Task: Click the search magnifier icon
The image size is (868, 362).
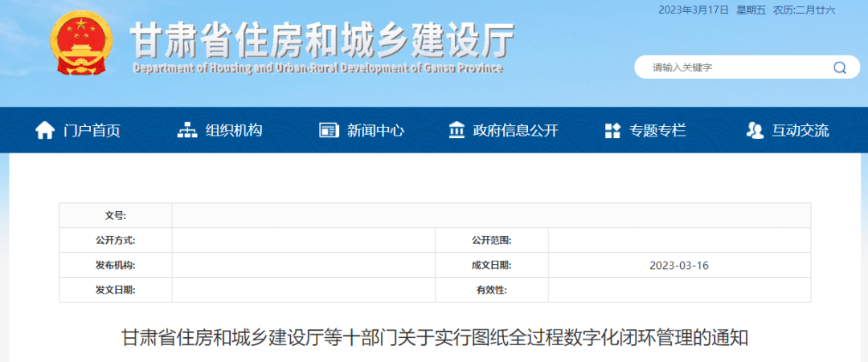Action: (x=839, y=68)
